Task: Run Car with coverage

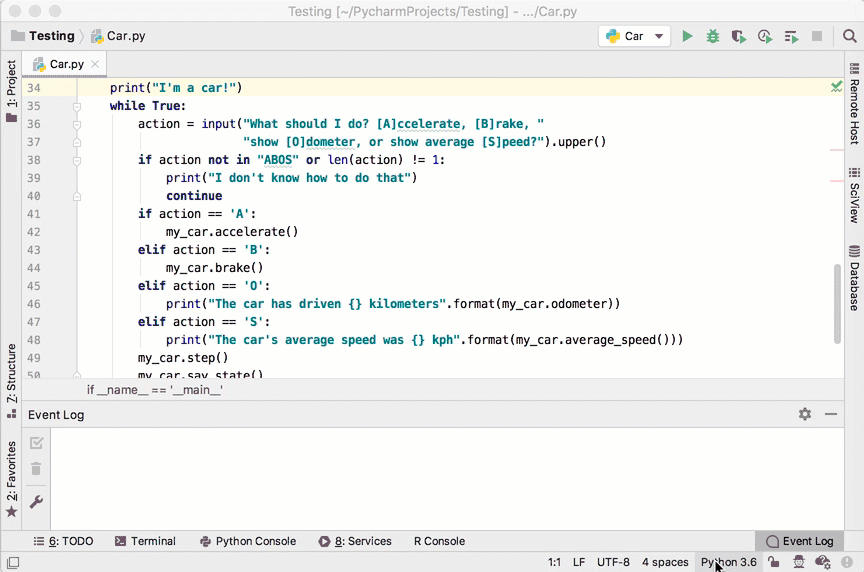Action: (739, 36)
